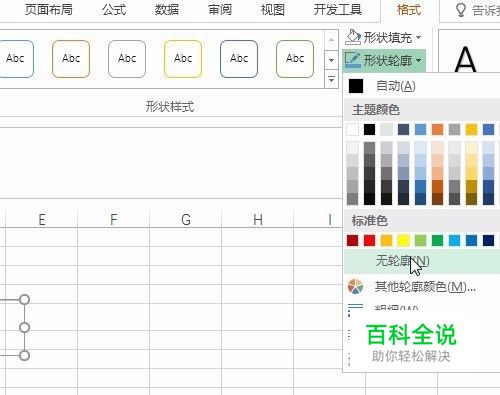
Task: Go to the 审阅 tab
Action: [220, 10]
